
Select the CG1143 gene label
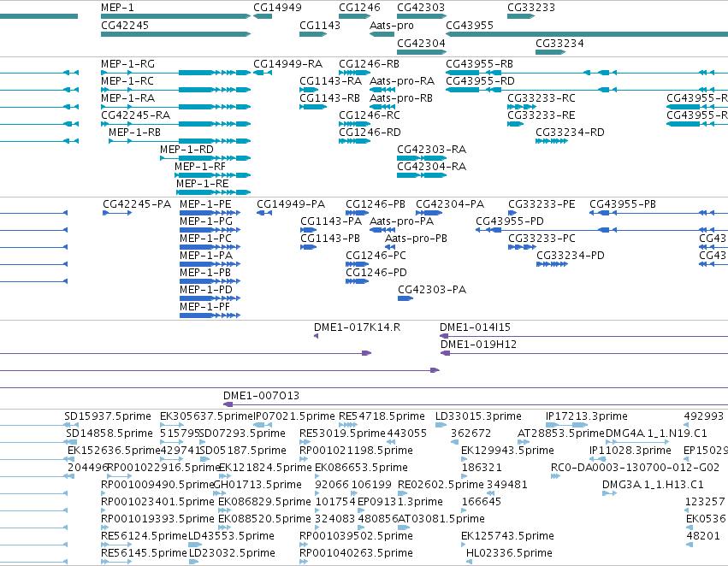tap(320, 26)
